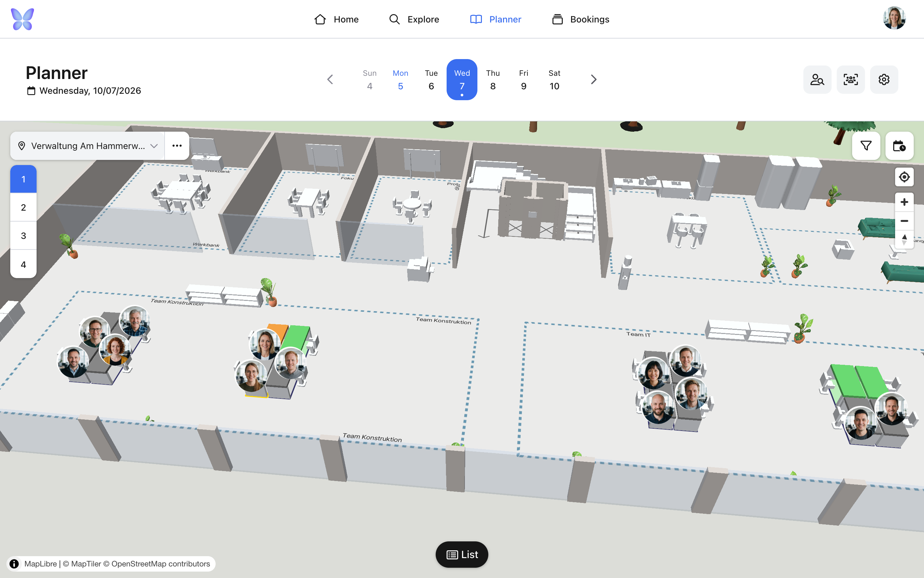Screen dimensions: 924x578
Task: Select Saturday 10 in the week strip
Action: pos(554,80)
